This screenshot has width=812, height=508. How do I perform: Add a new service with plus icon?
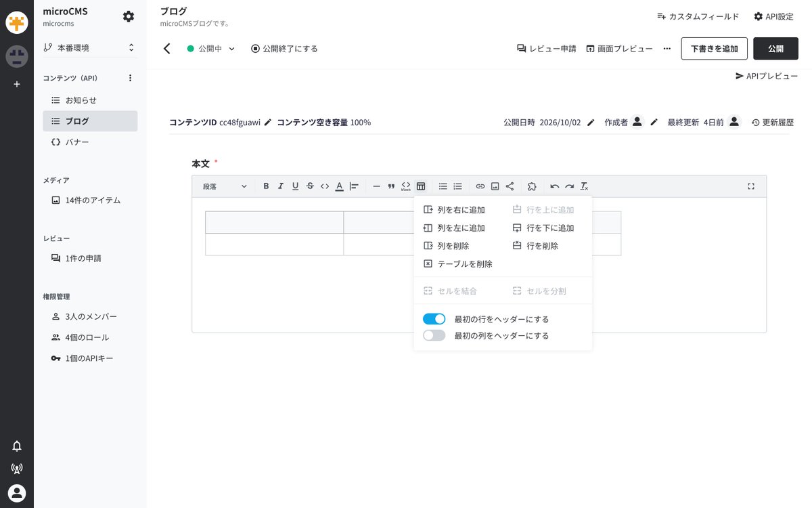17,84
